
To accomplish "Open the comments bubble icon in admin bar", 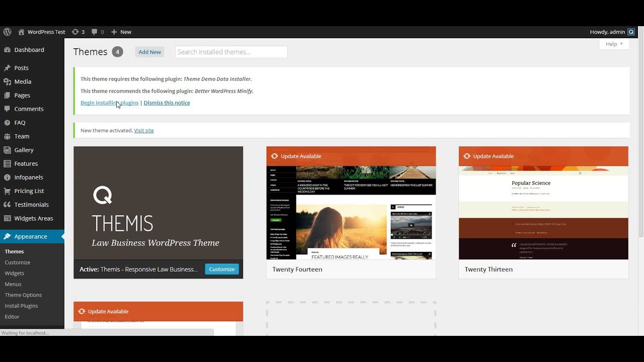I will click(x=95, y=32).
